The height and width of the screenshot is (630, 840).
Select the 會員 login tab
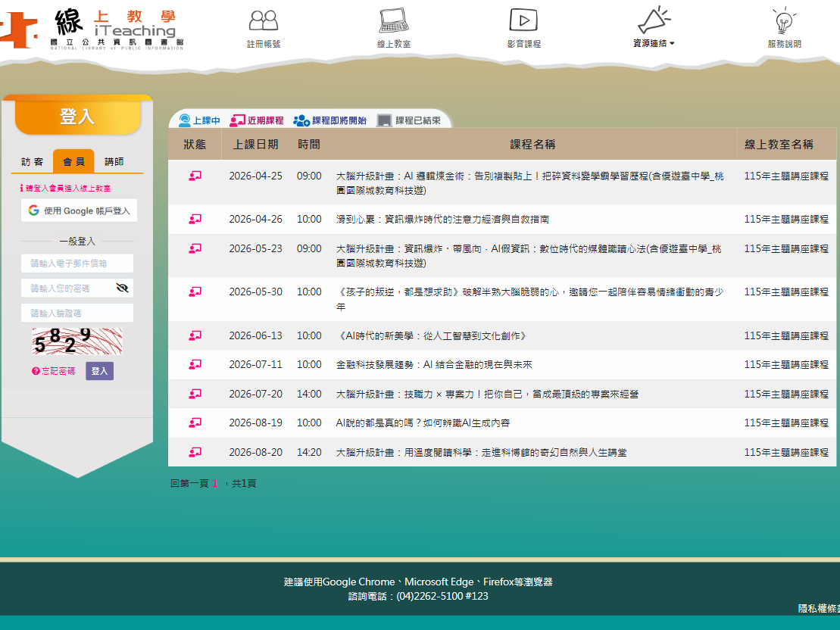[x=73, y=162]
